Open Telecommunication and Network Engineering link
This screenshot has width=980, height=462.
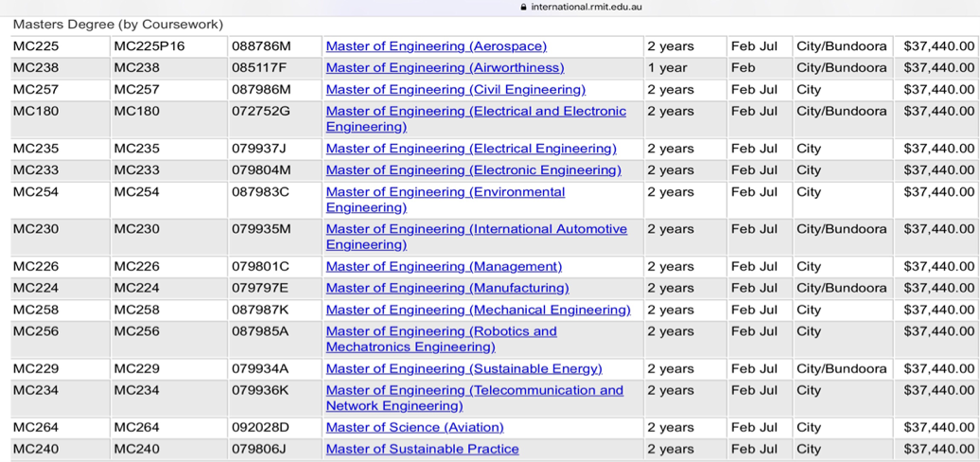tap(474, 391)
